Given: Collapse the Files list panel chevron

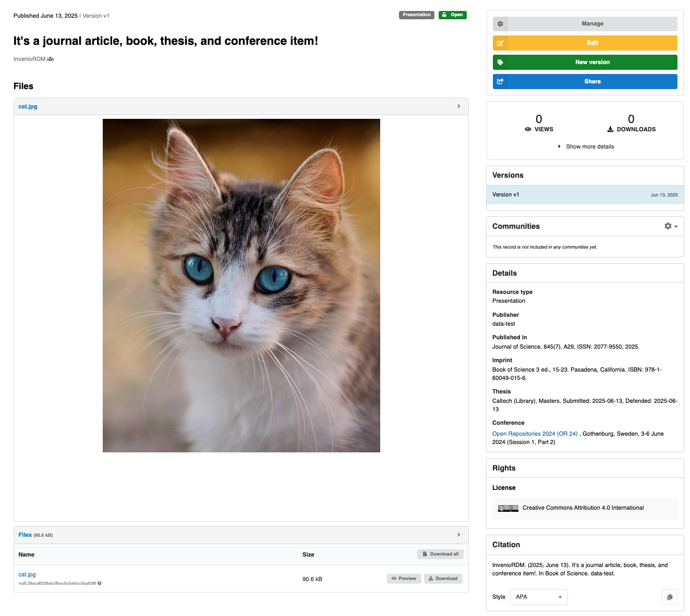Looking at the screenshot, I should pyautogui.click(x=458, y=535).
